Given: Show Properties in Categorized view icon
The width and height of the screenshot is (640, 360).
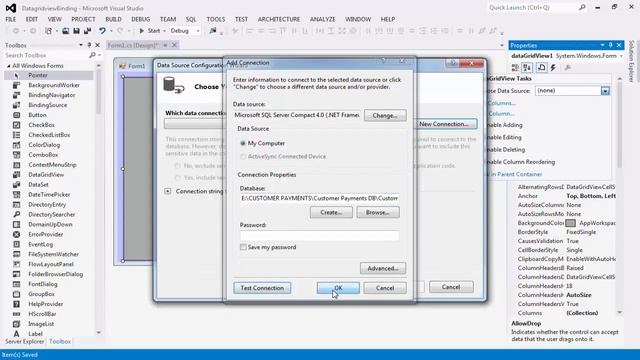Looking at the screenshot, I should point(515,67).
